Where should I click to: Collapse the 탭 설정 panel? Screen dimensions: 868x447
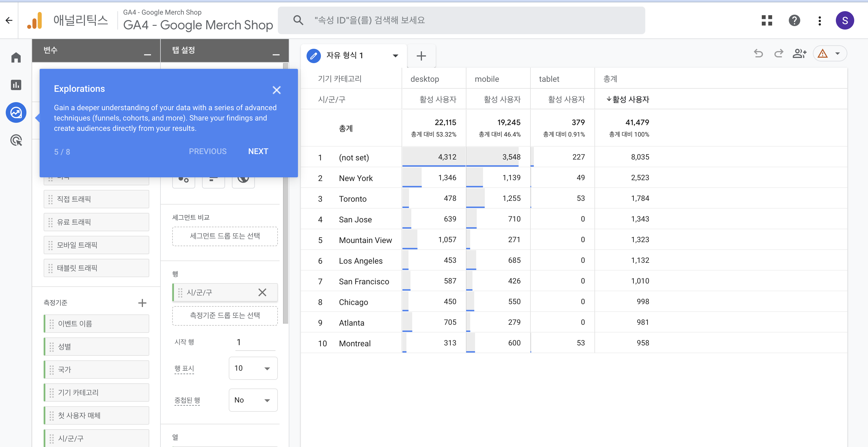[276, 55]
